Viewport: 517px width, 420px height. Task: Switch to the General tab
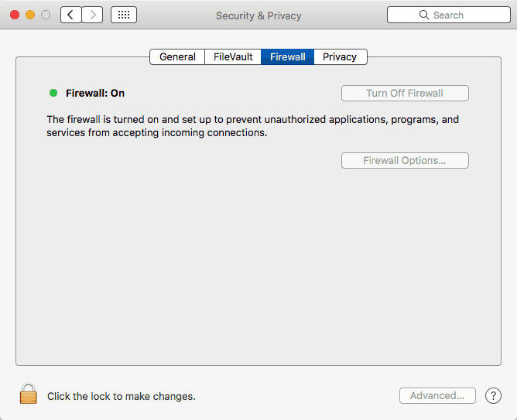pos(177,56)
